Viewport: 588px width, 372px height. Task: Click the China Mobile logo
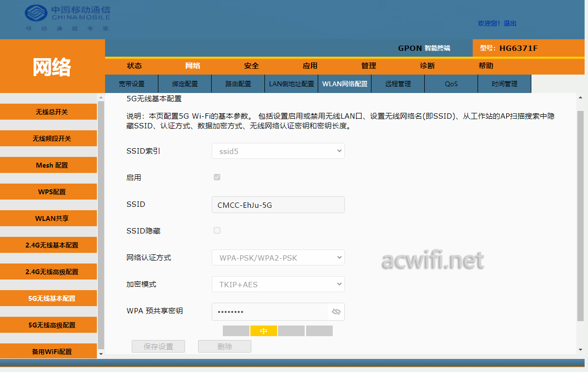pyautogui.click(x=68, y=18)
